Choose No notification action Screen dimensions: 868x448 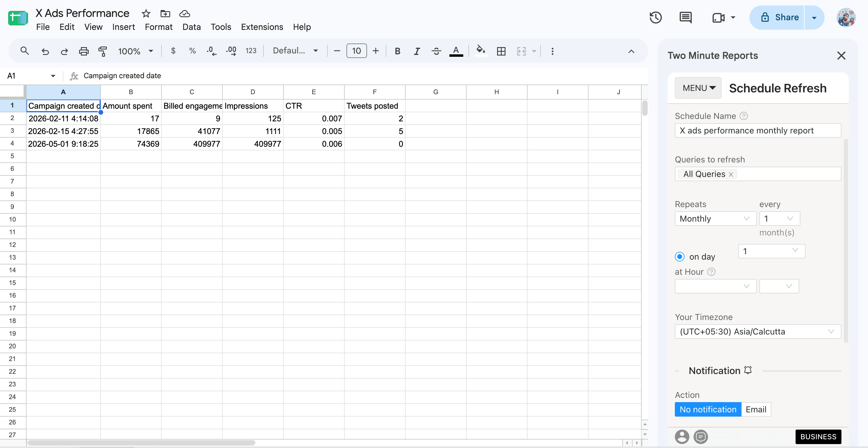(708, 409)
